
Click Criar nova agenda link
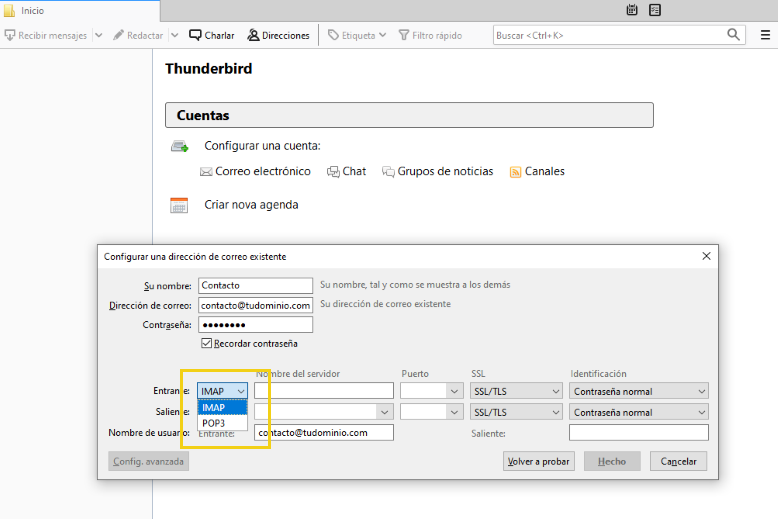251,205
